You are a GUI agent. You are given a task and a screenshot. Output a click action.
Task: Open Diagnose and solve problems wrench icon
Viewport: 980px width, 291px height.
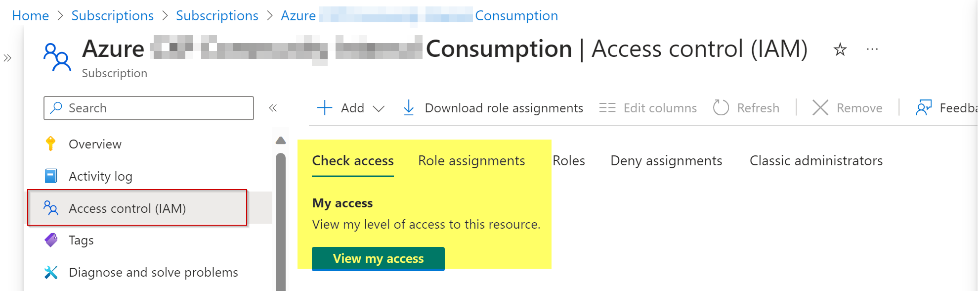point(51,272)
